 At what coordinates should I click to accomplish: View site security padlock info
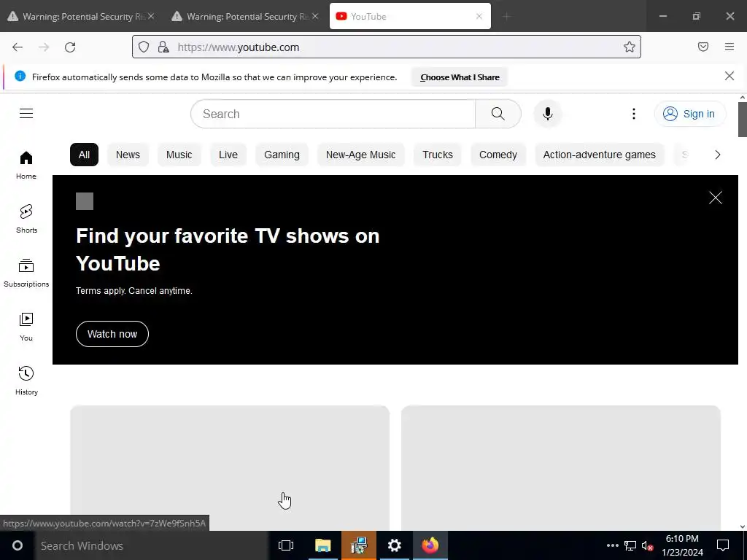(x=163, y=47)
